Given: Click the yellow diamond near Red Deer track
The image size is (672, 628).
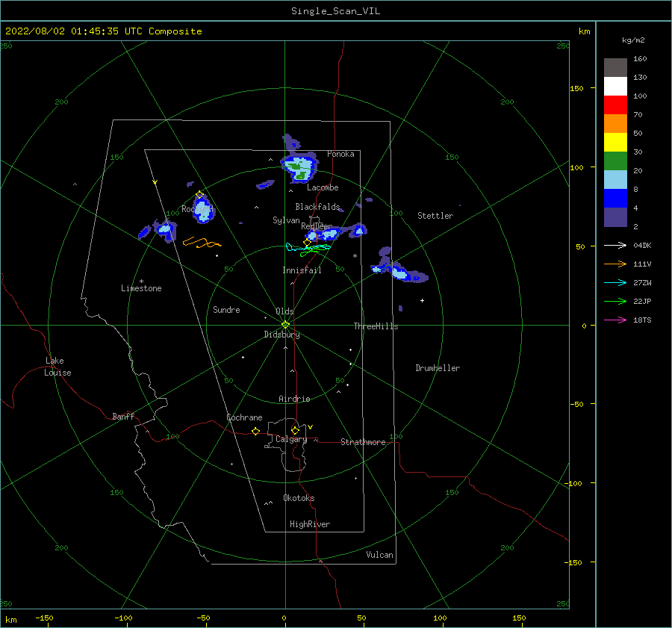Looking at the screenshot, I should [307, 243].
